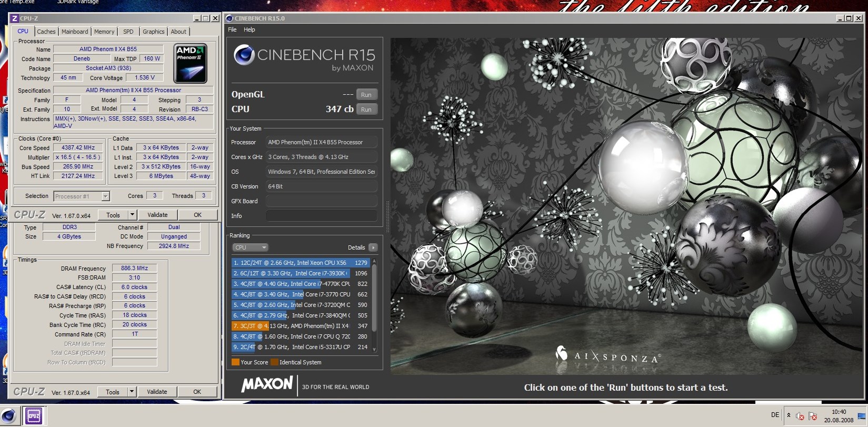Switch to the Mainboard tab

[x=75, y=32]
